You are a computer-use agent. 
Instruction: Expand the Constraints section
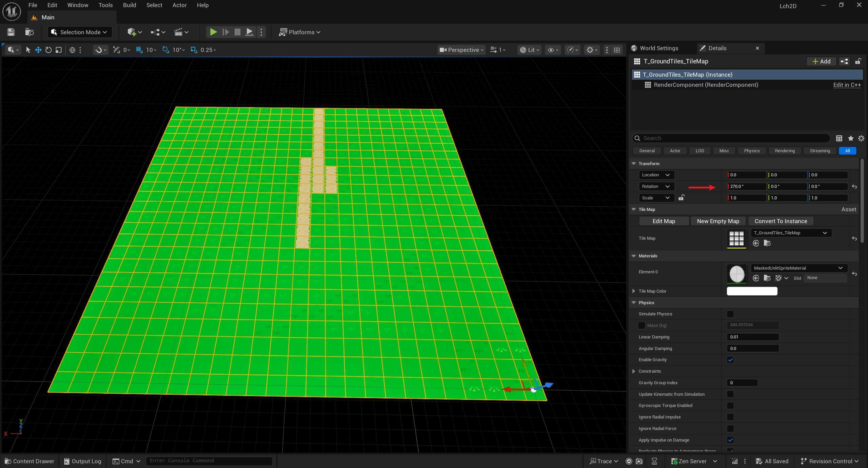(634, 371)
